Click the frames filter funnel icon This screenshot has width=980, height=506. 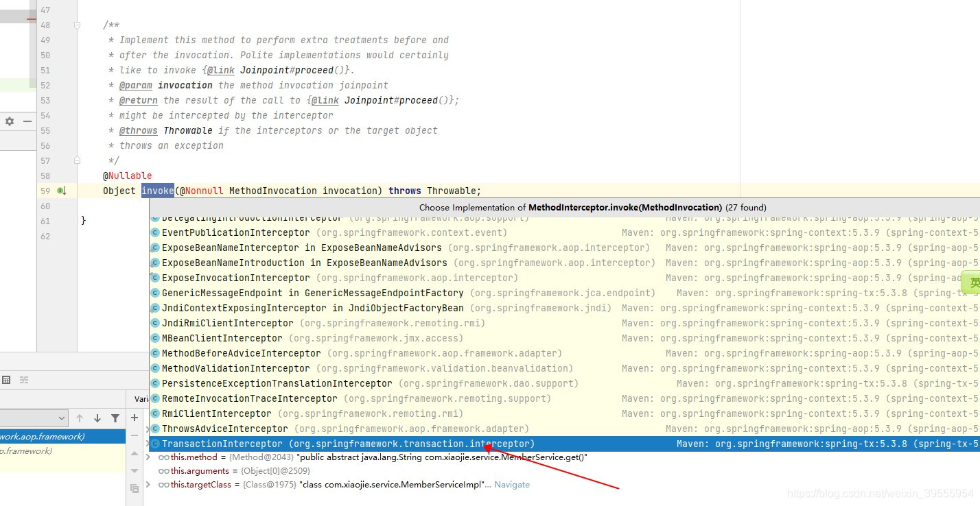point(115,418)
